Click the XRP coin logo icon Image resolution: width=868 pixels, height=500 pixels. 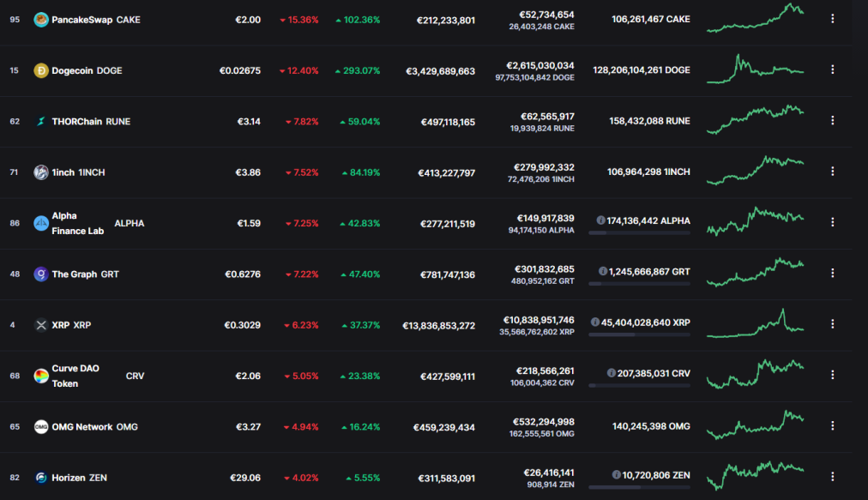coord(41,326)
